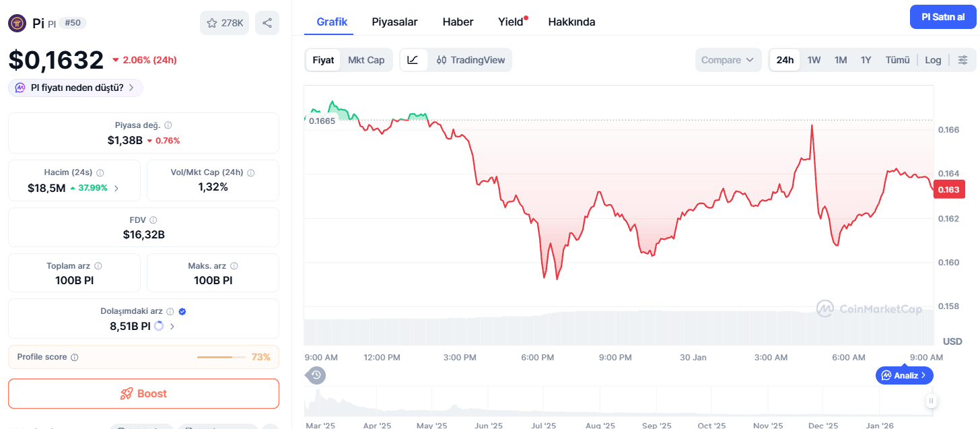
Task: Set chart range to 1M
Action: pos(841,60)
